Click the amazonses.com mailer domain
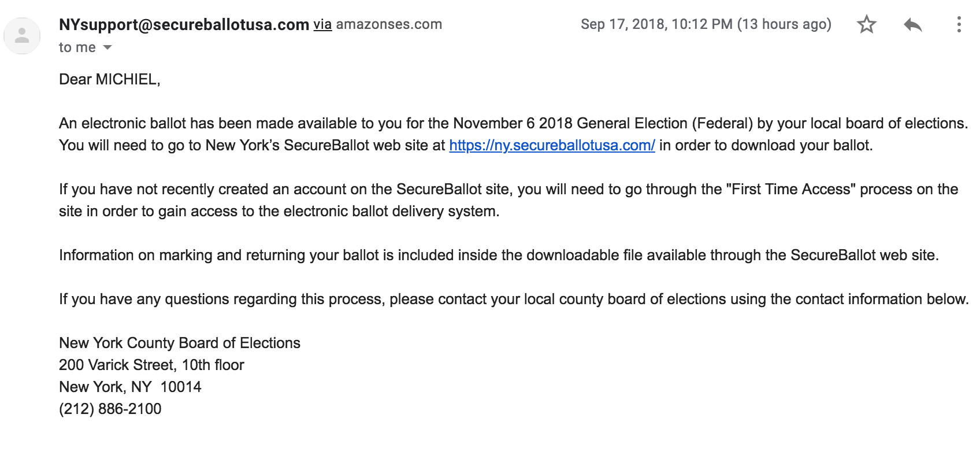Image resolution: width=980 pixels, height=451 pixels. click(x=389, y=24)
